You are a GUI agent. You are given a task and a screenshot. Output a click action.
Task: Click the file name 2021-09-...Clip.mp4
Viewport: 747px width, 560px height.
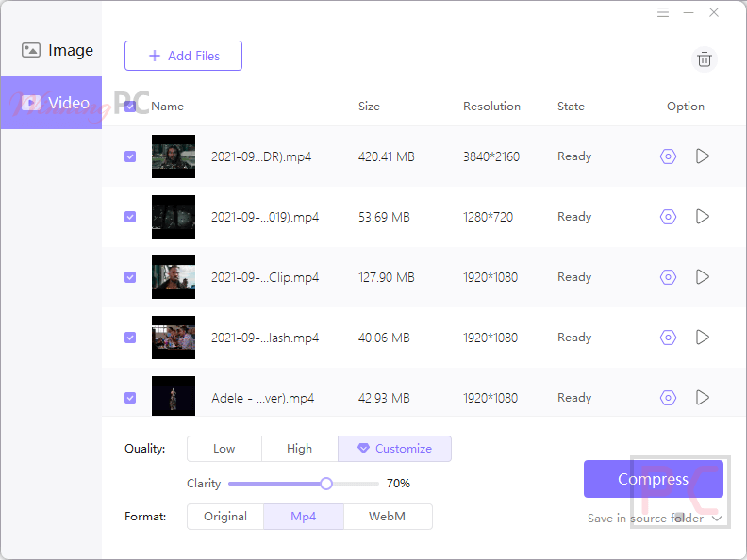coord(265,277)
